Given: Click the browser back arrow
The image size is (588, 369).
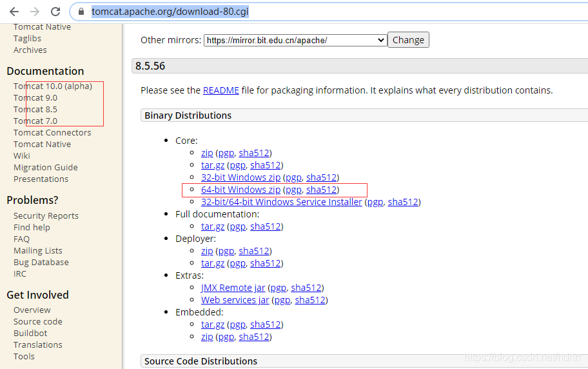Looking at the screenshot, I should click(x=14, y=12).
